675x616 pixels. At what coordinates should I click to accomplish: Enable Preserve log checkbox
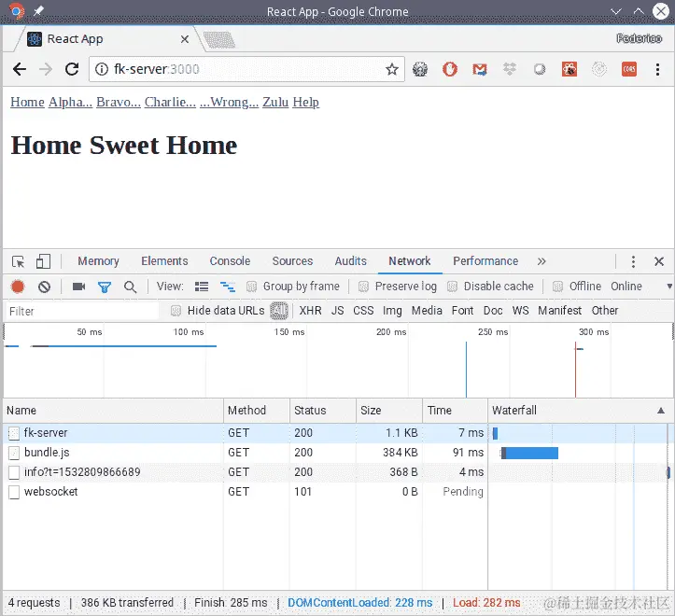tap(364, 287)
